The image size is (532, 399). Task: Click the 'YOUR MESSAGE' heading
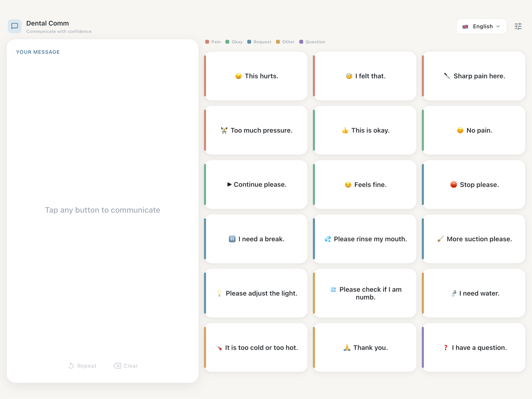click(x=38, y=52)
